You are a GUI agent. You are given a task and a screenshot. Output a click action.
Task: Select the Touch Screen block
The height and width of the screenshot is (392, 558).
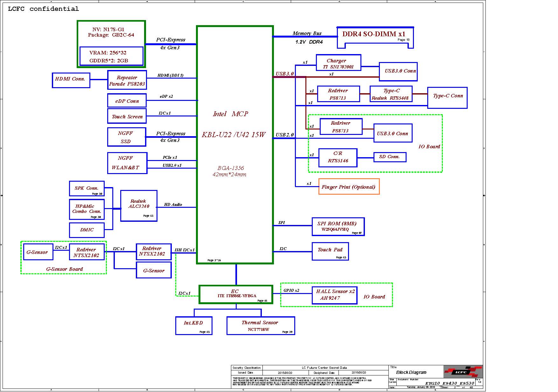(x=127, y=116)
